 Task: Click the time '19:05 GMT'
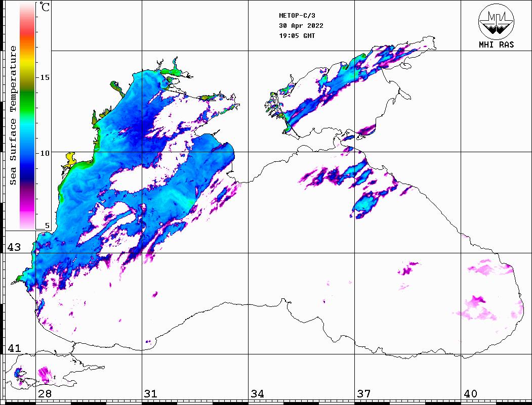[297, 36]
